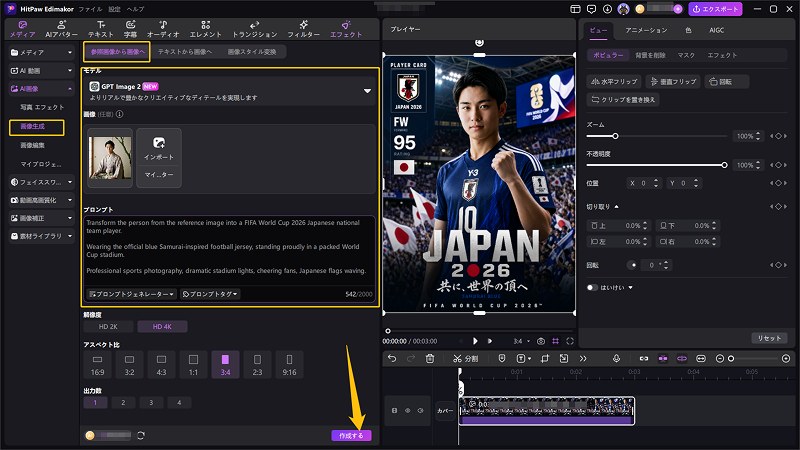Click the 作成する generate button
Viewport: 800px width, 450px height.
tap(352, 435)
